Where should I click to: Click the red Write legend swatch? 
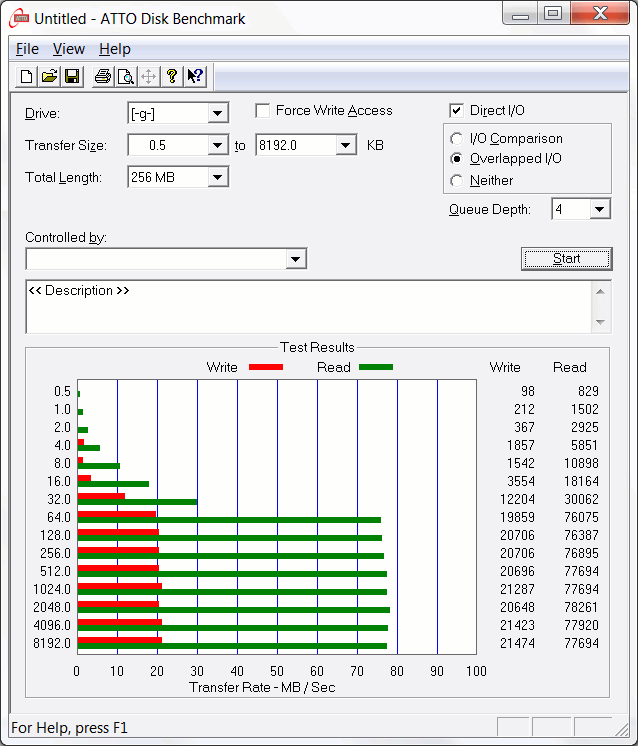click(266, 367)
